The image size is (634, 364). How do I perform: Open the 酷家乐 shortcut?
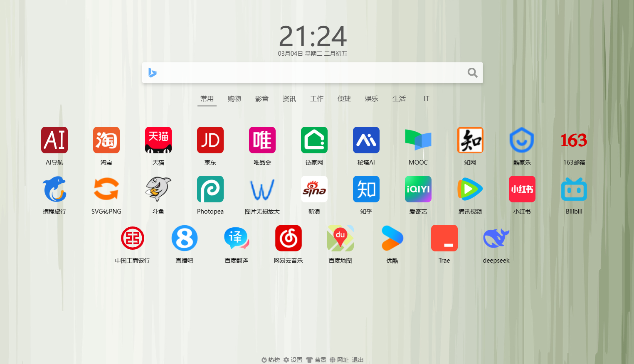[x=522, y=140]
